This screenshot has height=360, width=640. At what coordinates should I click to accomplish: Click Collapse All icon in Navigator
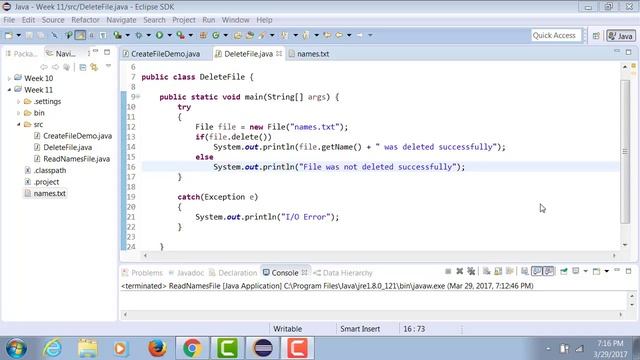pos(83,67)
